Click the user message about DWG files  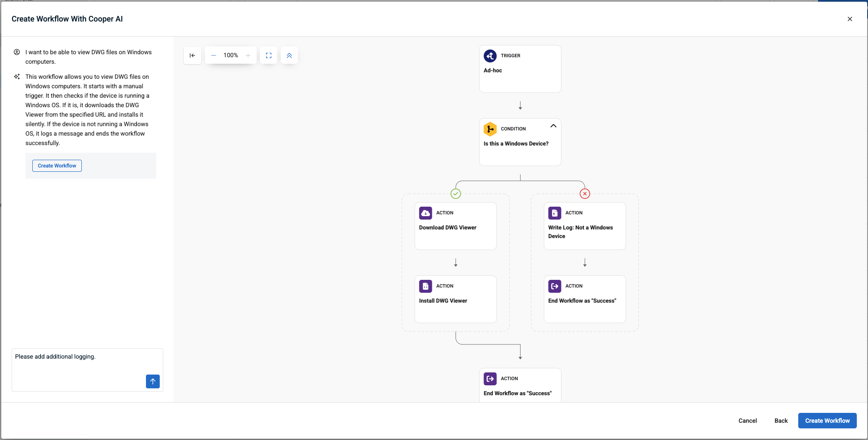89,57
